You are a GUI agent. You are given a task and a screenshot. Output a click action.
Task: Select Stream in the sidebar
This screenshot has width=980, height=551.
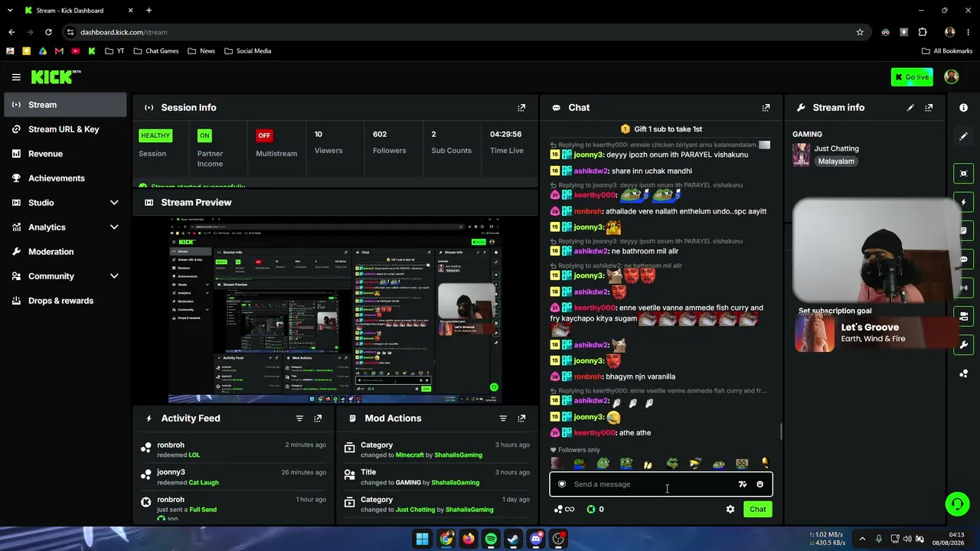point(65,105)
